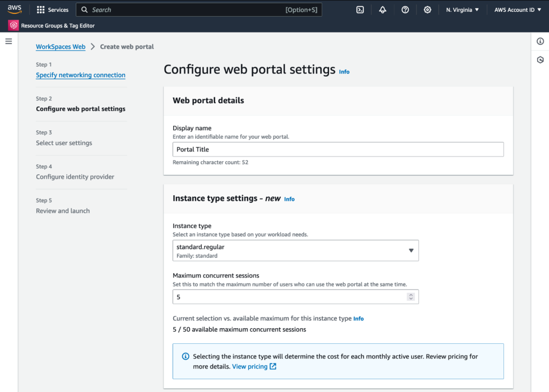The height and width of the screenshot is (392, 549).
Task: Collapse navigation with the hamburger icon
Action: pos(8,41)
